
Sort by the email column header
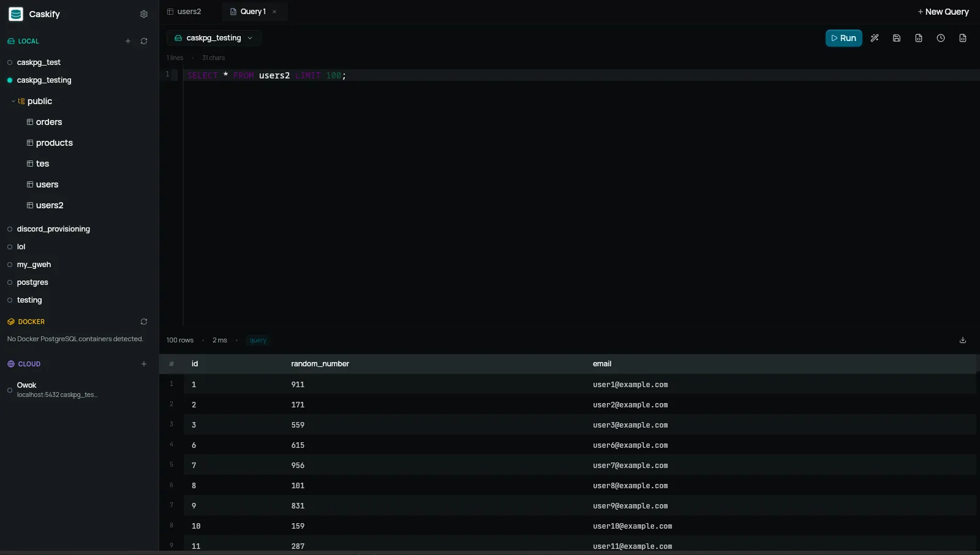[602, 364]
